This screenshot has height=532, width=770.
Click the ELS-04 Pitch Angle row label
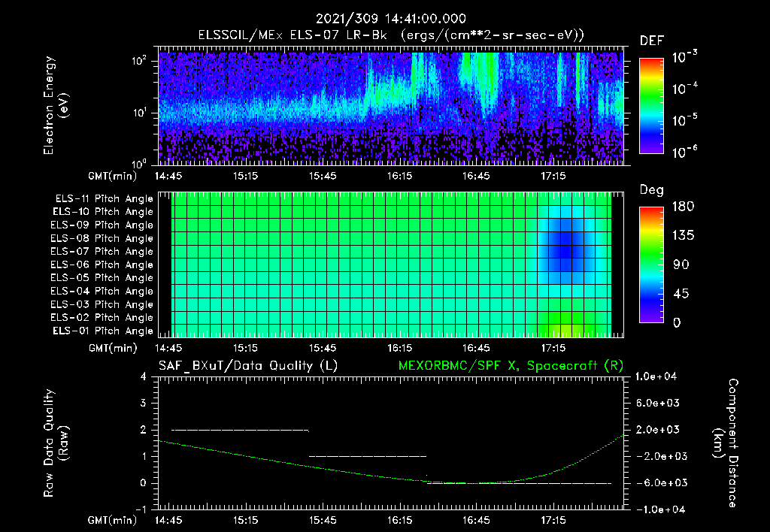[102, 291]
